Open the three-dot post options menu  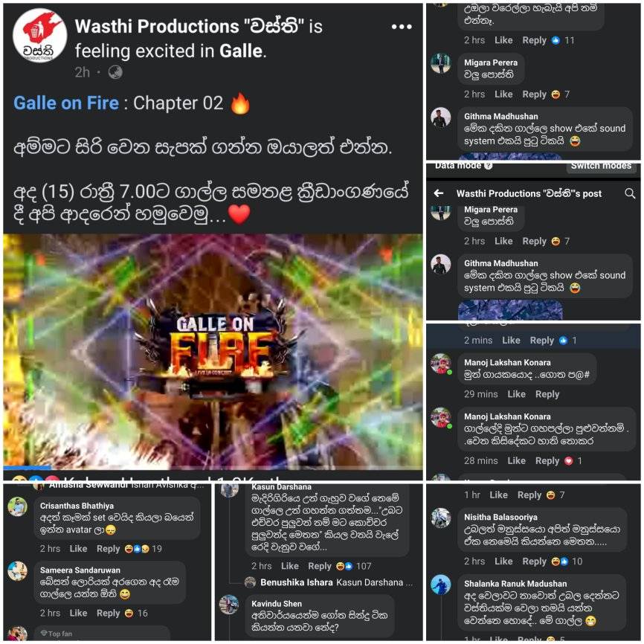[x=402, y=27]
